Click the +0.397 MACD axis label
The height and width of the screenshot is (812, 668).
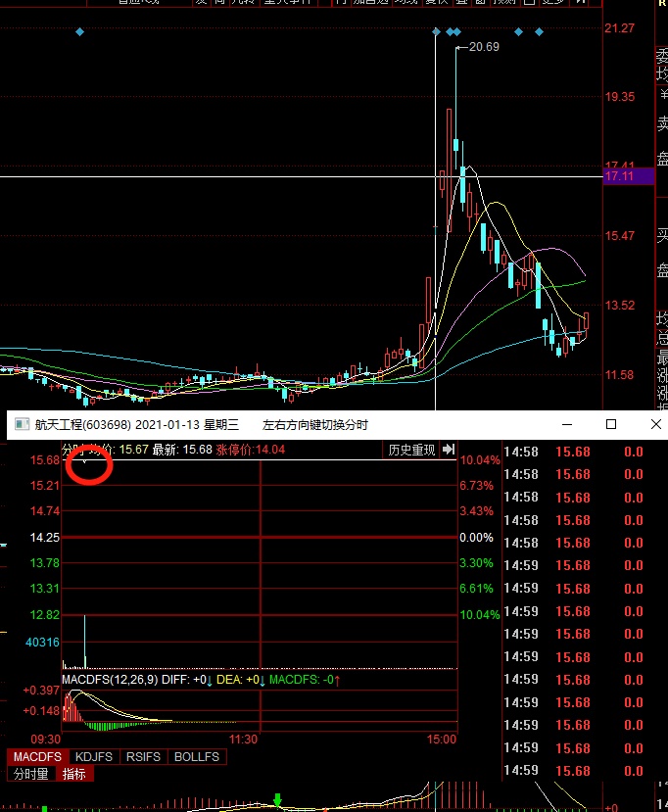[x=41, y=691]
